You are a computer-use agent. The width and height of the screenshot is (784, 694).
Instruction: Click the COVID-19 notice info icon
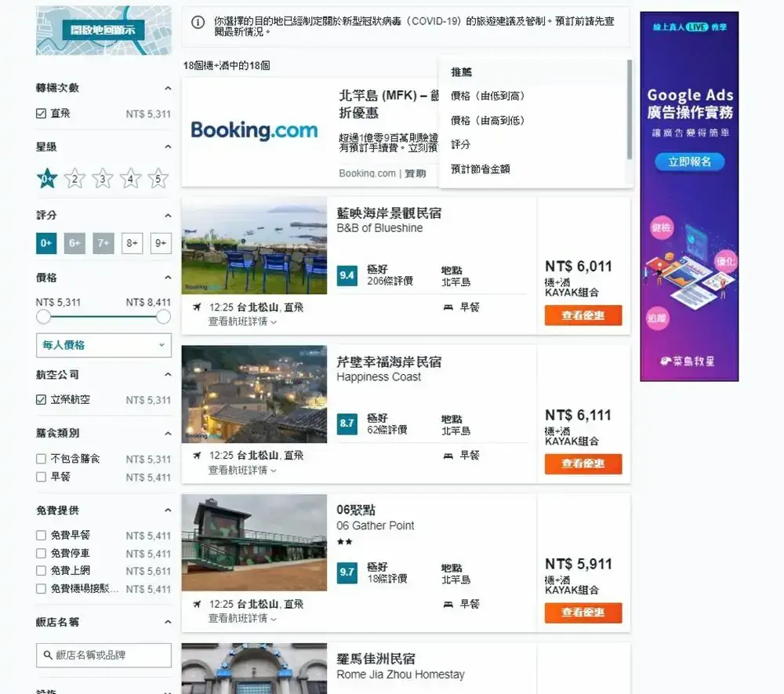point(198,22)
